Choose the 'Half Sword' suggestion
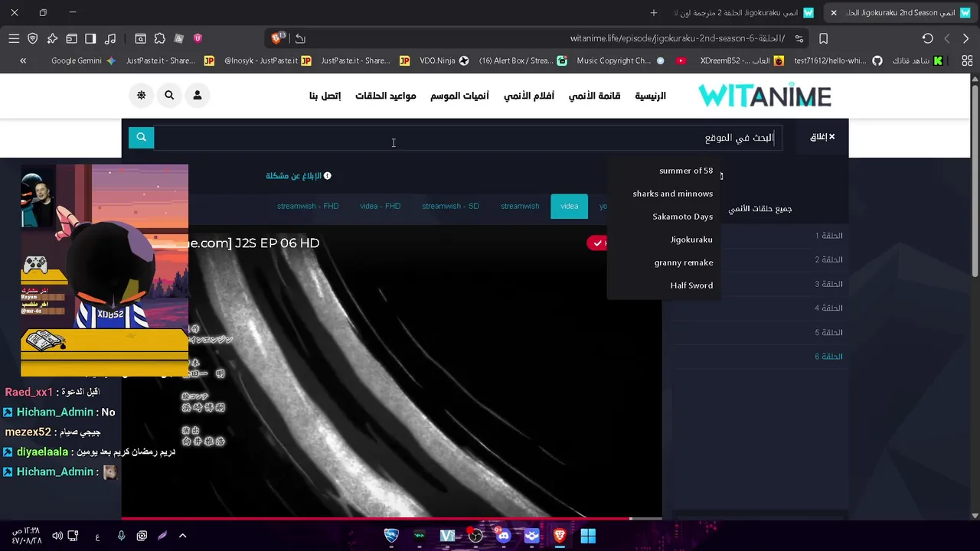The height and width of the screenshot is (551, 980). tap(691, 285)
